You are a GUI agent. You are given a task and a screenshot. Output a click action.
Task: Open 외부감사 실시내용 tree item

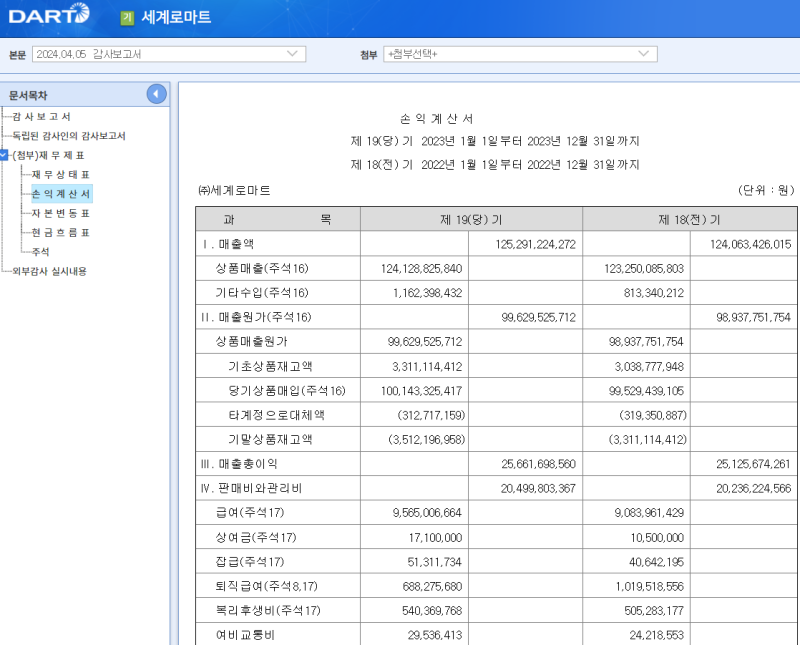click(x=49, y=271)
